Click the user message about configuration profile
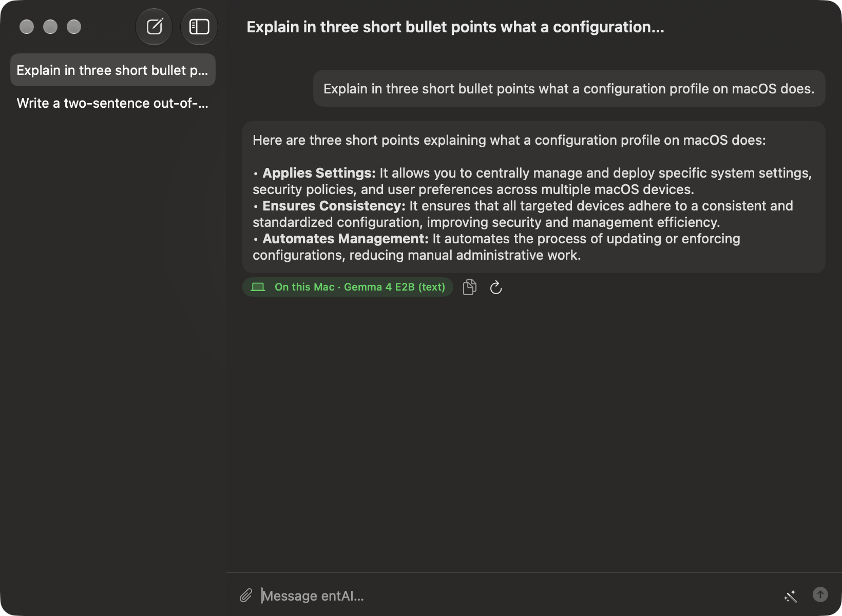Image resolution: width=842 pixels, height=616 pixels. 569,89
